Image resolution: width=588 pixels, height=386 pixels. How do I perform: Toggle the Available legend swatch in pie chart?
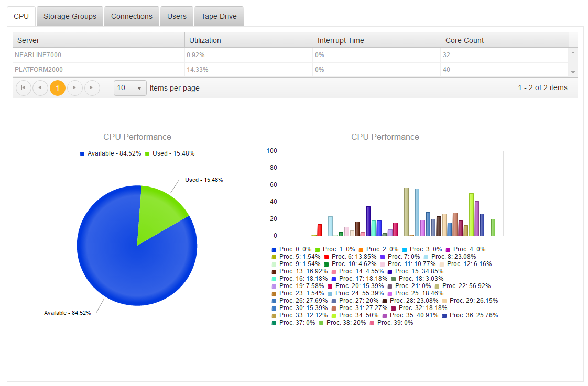click(x=82, y=153)
